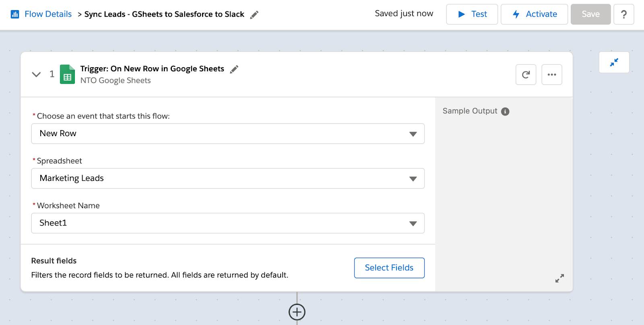Image resolution: width=644 pixels, height=325 pixels.
Task: Activate the flow
Action: (534, 14)
